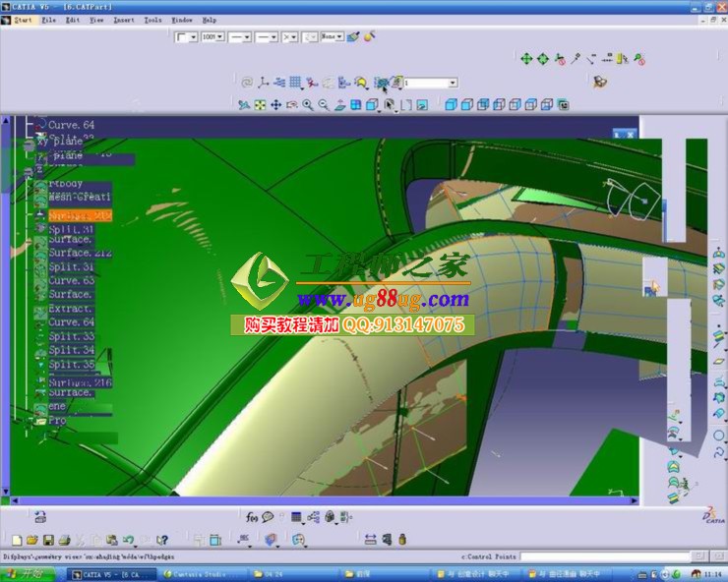Click the What's This help pointer icon
728x582 pixels.
[161, 540]
